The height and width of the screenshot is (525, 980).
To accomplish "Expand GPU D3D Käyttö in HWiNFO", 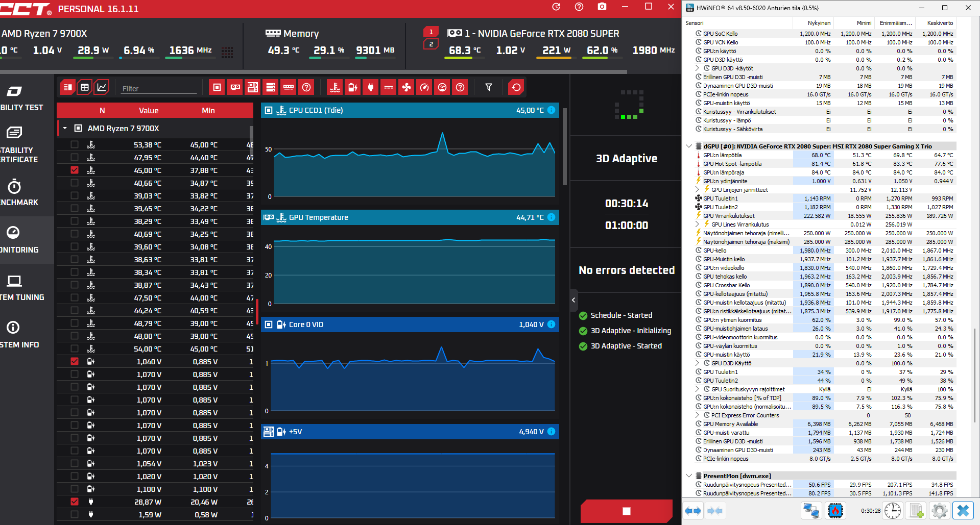I will coord(698,363).
